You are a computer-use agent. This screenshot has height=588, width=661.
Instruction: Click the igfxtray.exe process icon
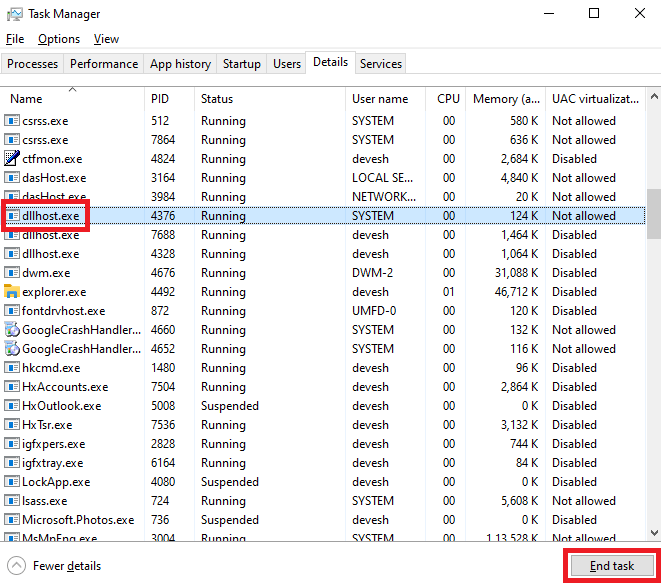click(x=12, y=462)
